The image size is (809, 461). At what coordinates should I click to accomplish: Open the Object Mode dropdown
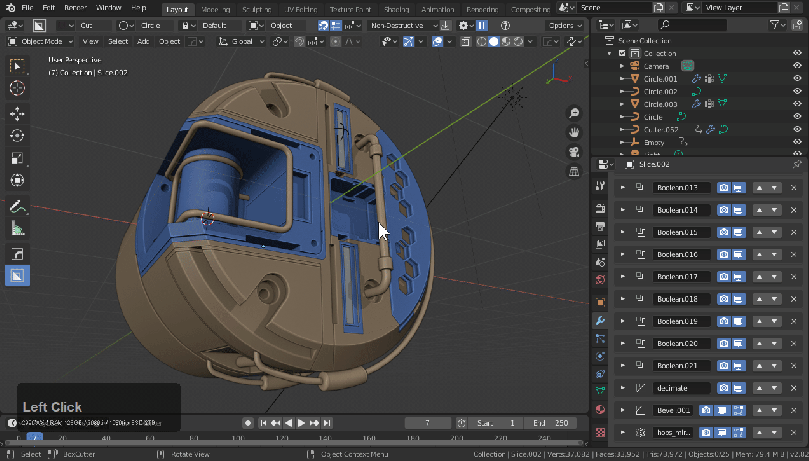click(x=42, y=42)
